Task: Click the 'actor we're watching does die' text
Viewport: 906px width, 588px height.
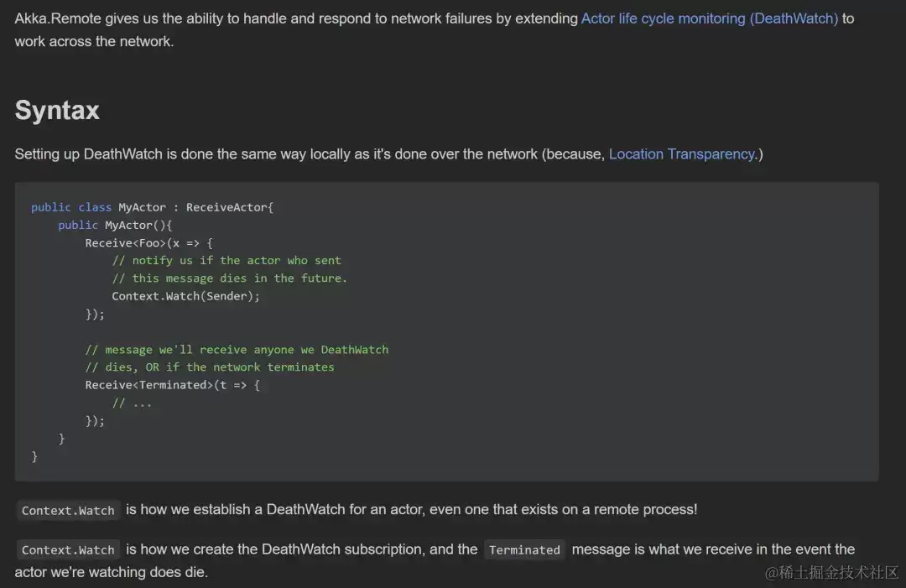Action: [111, 572]
